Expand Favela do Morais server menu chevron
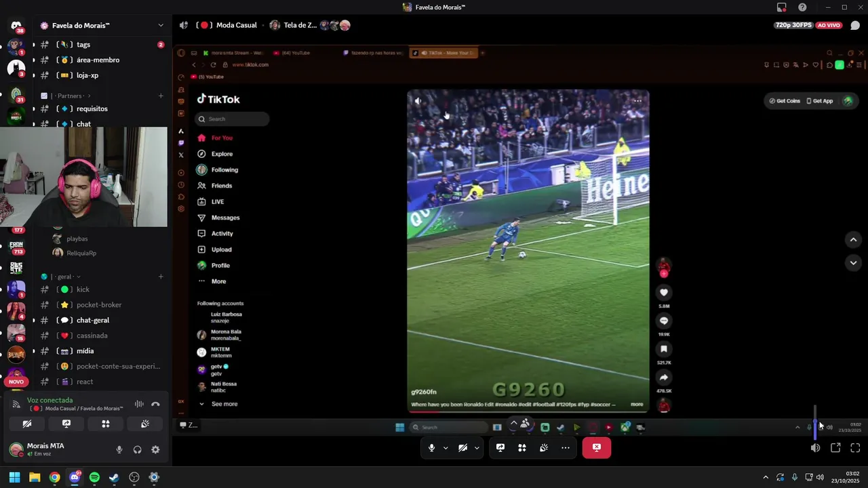 (161, 25)
